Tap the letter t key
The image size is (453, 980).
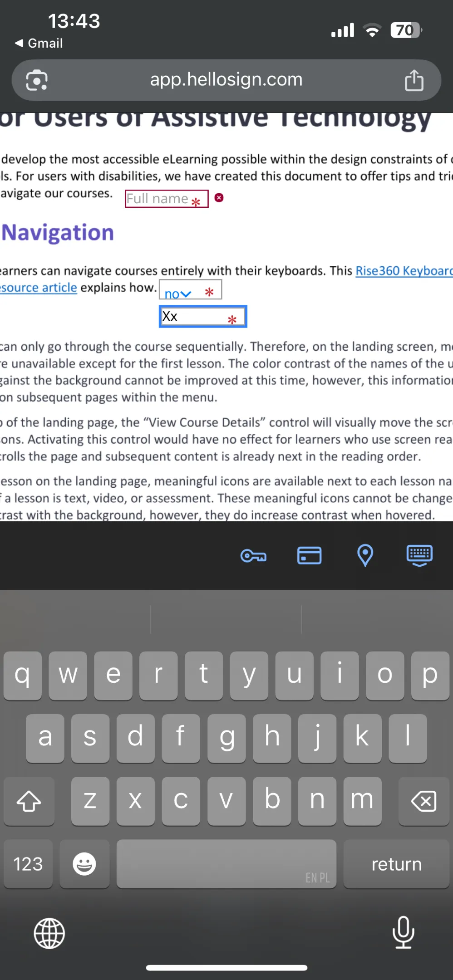pyautogui.click(x=204, y=676)
